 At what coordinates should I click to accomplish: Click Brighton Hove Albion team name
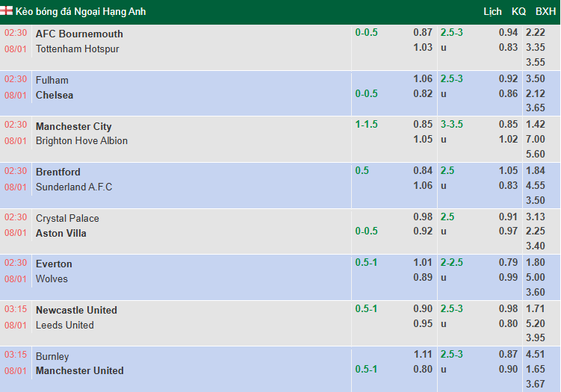coord(81,140)
